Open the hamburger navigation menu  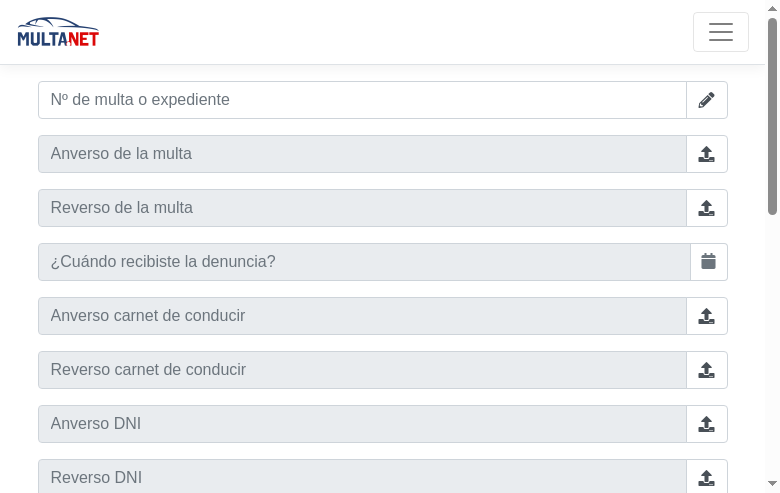[x=721, y=32]
